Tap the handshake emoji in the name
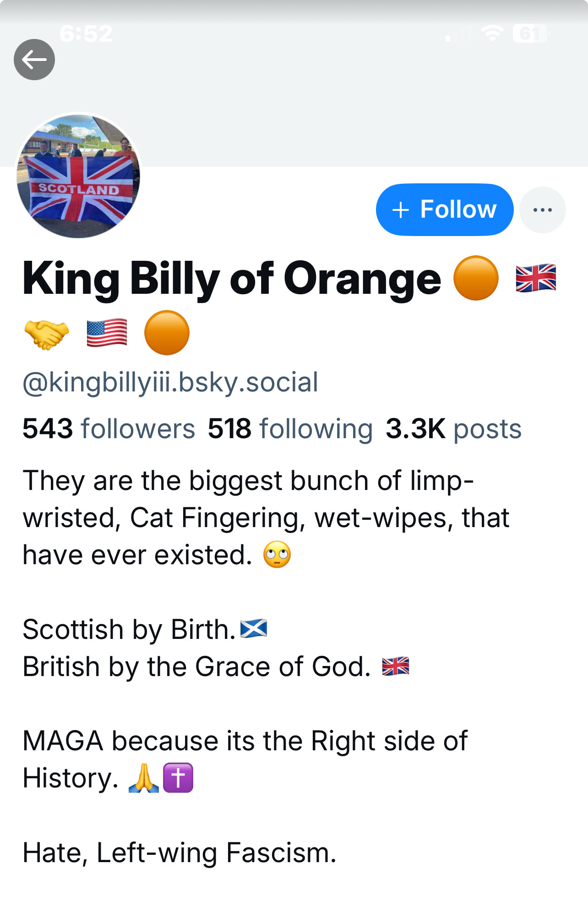Image resolution: width=588 pixels, height=902 pixels. pyautogui.click(x=46, y=333)
